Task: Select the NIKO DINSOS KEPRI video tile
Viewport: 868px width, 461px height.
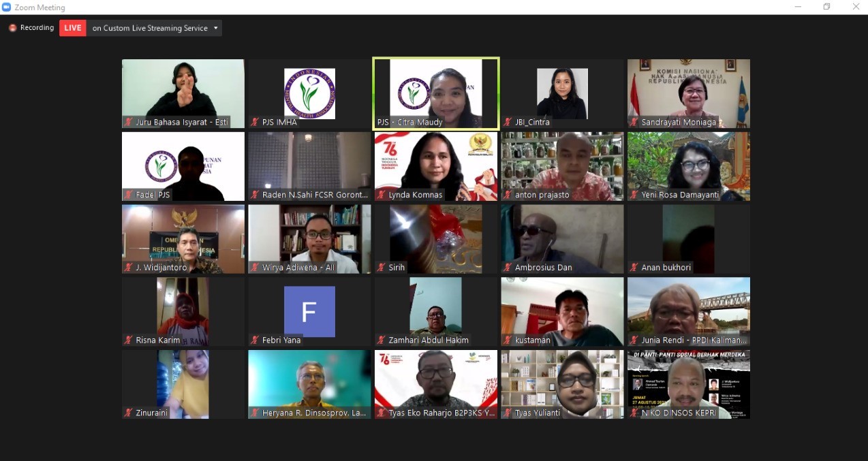Action: click(x=689, y=384)
